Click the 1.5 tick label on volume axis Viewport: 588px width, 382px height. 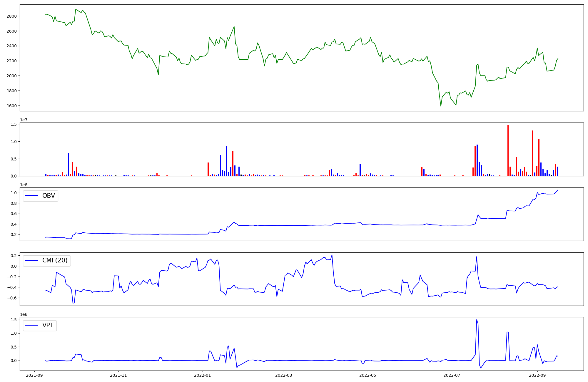[x=14, y=124]
